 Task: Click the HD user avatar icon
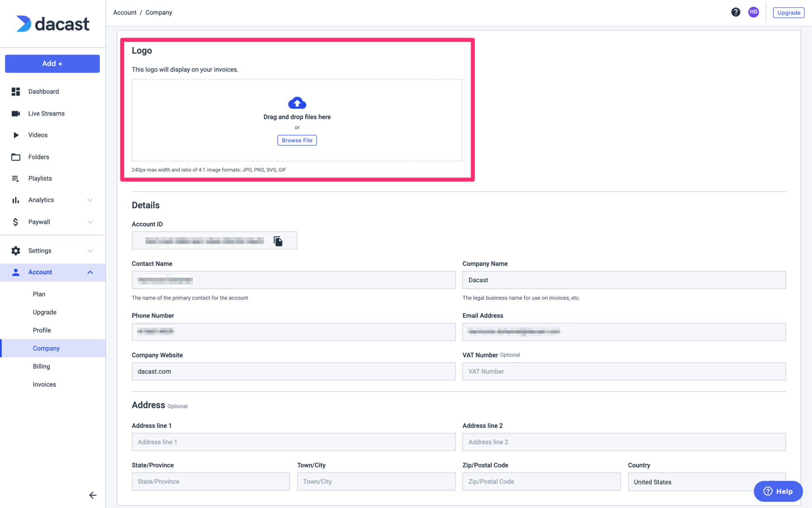pyautogui.click(x=754, y=12)
